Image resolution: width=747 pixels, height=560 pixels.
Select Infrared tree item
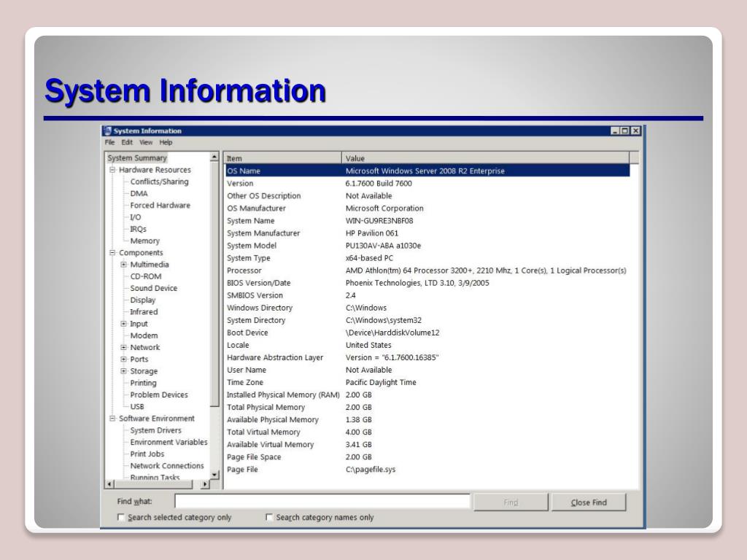point(144,312)
